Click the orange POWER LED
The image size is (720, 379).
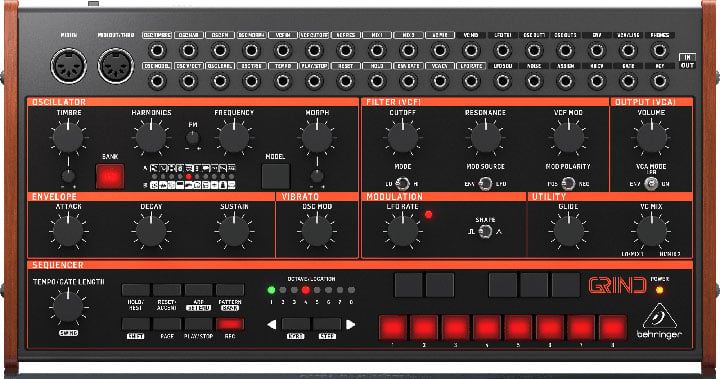(659, 290)
